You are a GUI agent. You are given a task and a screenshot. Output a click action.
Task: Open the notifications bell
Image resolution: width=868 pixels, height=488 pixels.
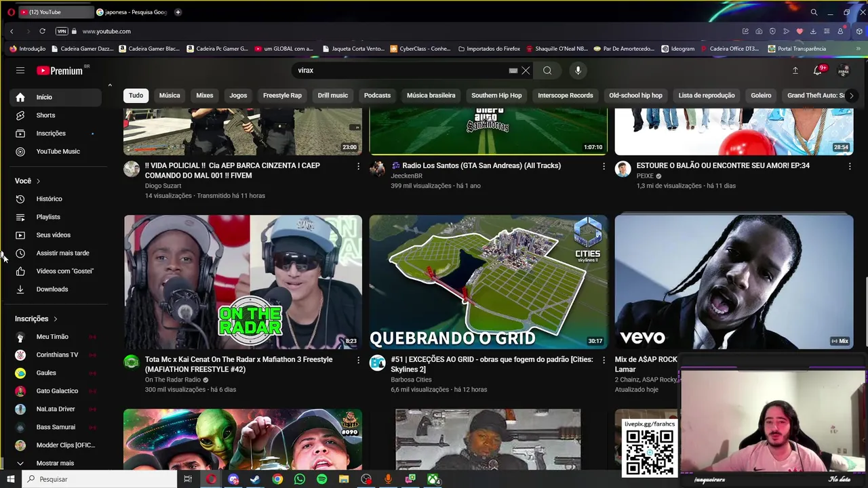pos(818,70)
